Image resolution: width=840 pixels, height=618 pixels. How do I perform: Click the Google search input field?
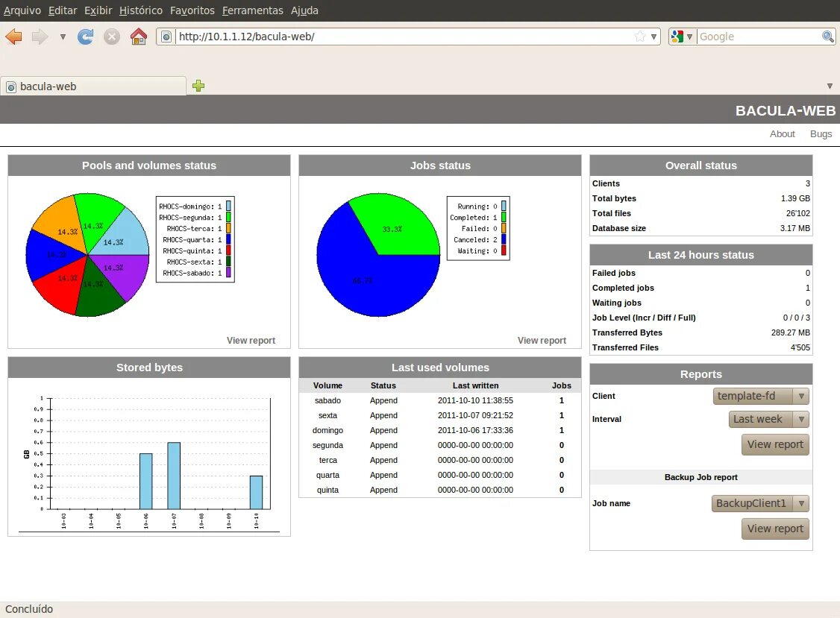[x=759, y=37]
